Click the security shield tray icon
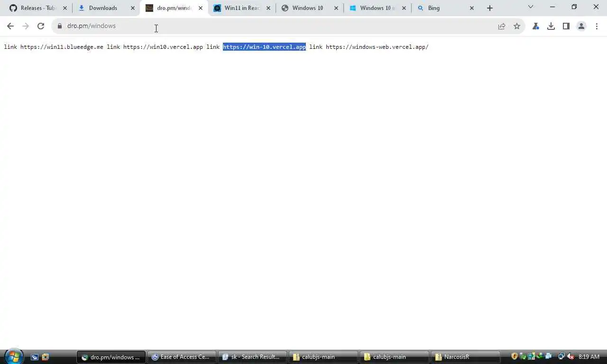 [515, 356]
